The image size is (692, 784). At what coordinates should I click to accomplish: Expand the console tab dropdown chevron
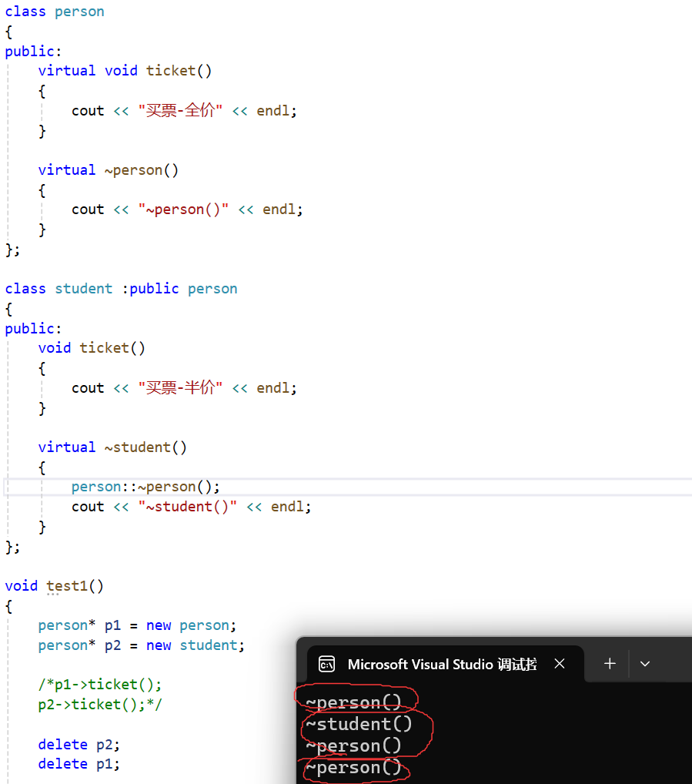[645, 664]
